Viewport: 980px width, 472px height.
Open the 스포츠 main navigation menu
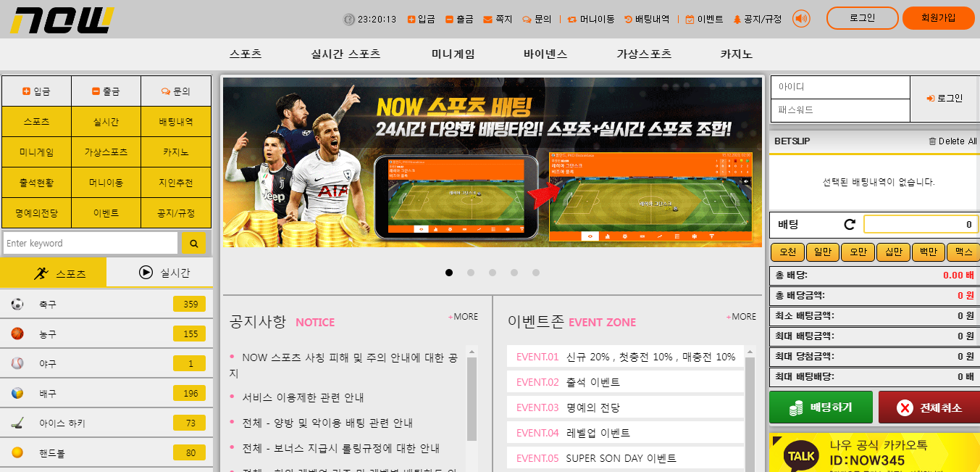pos(246,54)
